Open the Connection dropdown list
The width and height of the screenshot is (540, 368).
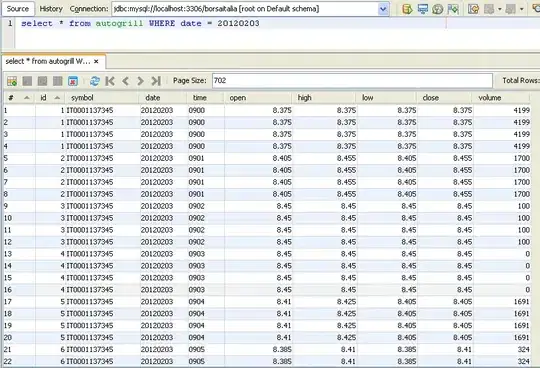point(383,9)
